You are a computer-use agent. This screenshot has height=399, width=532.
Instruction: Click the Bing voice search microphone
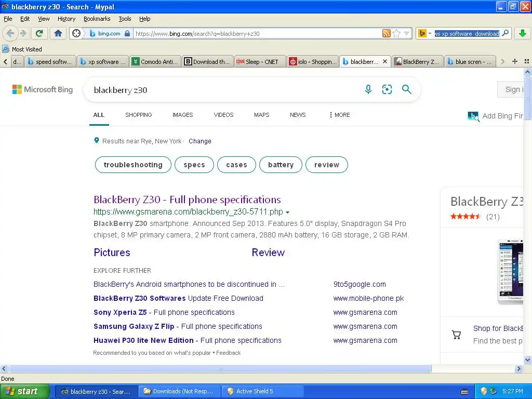(x=368, y=89)
